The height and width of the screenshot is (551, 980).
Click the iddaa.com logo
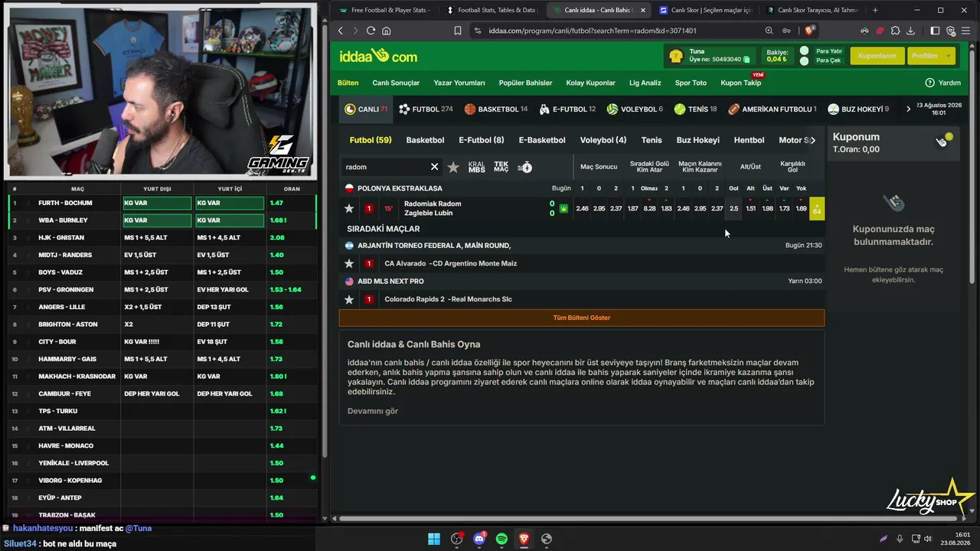pyautogui.click(x=378, y=56)
